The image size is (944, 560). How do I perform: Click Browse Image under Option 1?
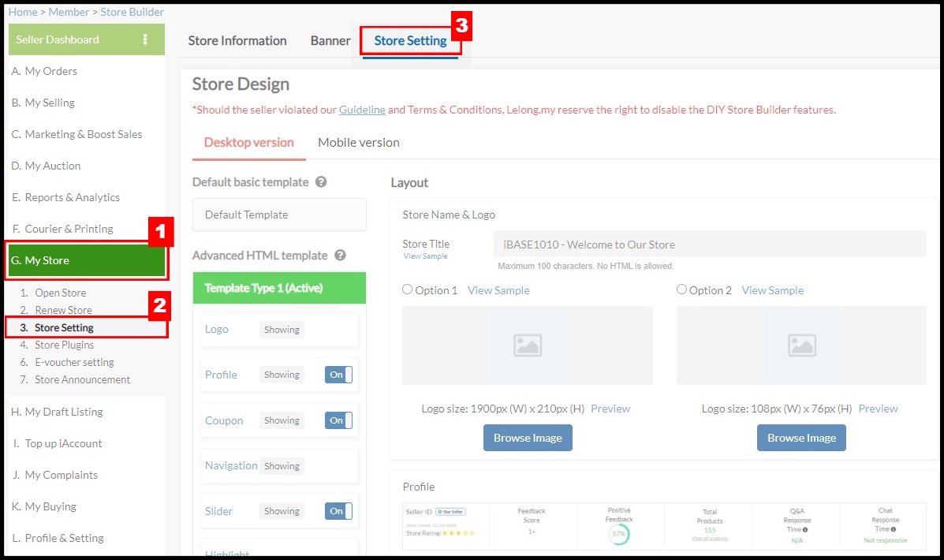coord(528,438)
